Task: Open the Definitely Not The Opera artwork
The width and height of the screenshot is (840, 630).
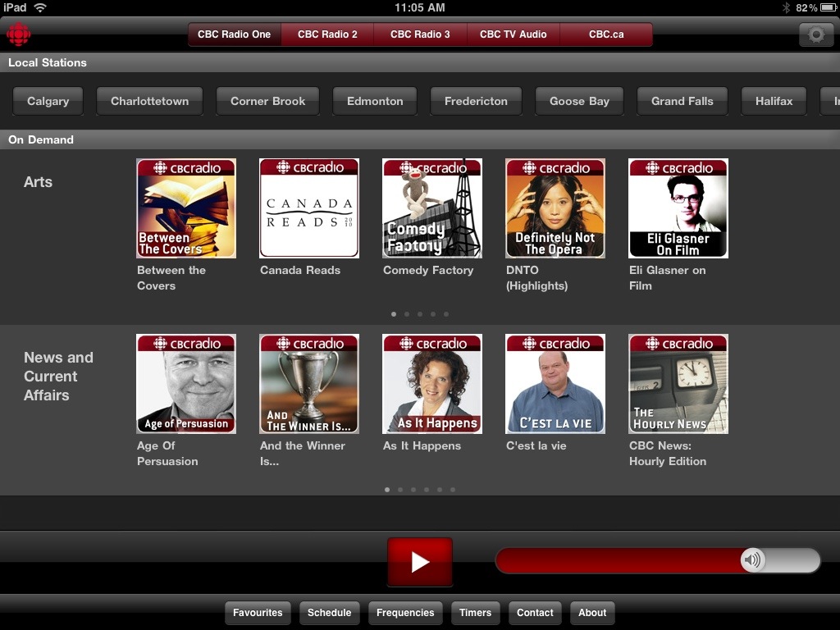Action: pyautogui.click(x=555, y=208)
